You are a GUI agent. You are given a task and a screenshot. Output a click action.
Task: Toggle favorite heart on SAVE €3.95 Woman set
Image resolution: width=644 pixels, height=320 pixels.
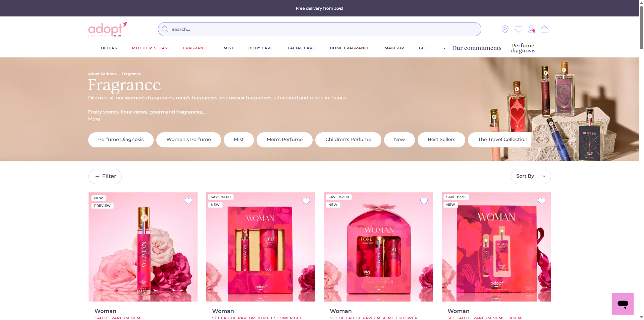click(x=542, y=201)
